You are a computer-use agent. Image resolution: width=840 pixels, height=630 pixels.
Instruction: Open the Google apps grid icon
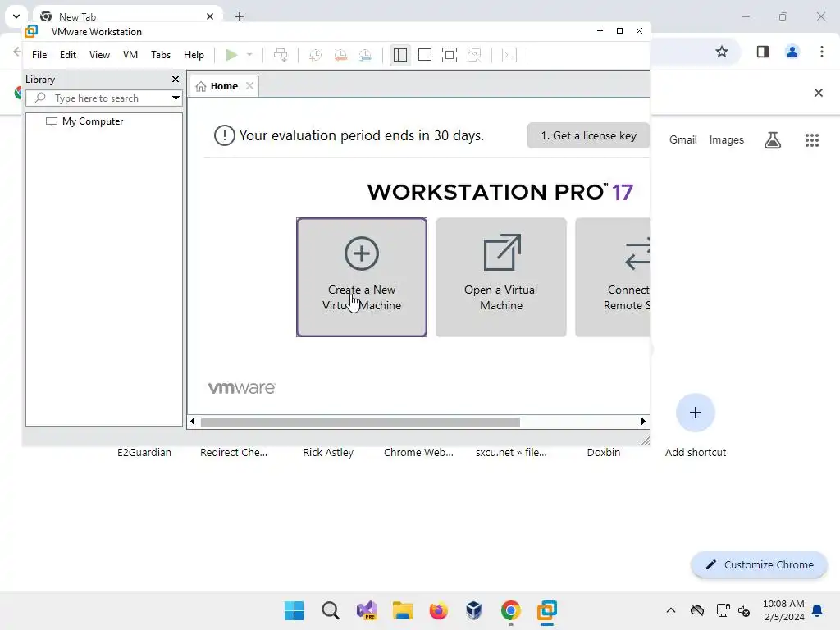tap(811, 139)
